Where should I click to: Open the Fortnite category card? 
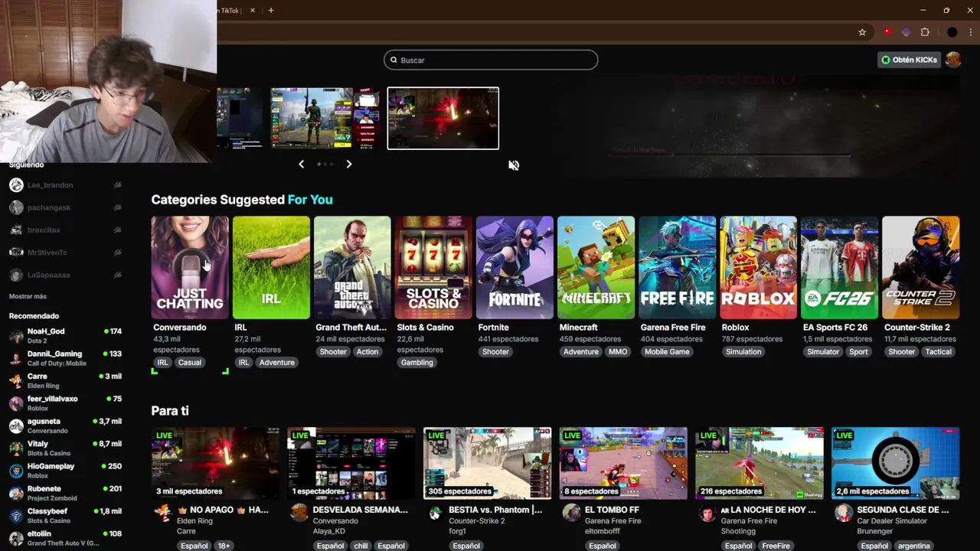click(x=514, y=267)
